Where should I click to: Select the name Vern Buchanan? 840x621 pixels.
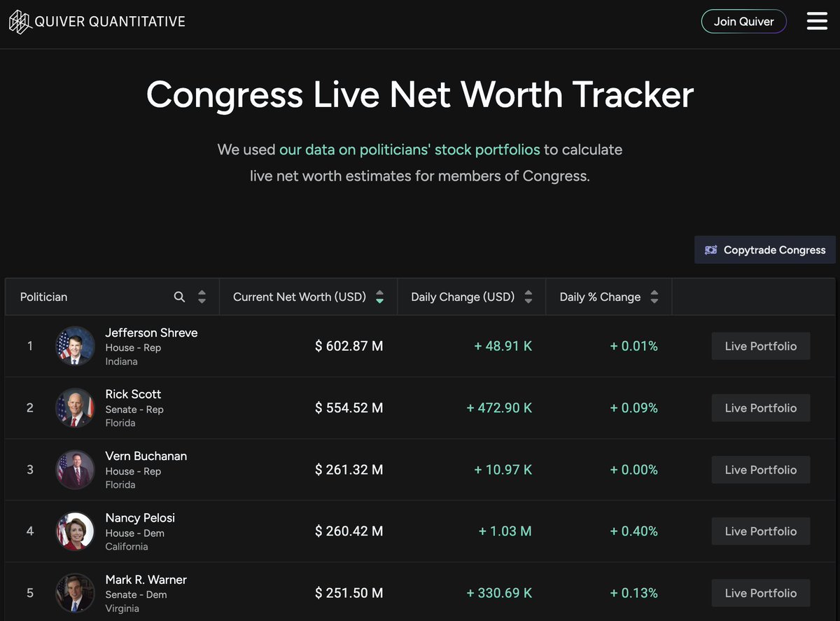pos(146,456)
